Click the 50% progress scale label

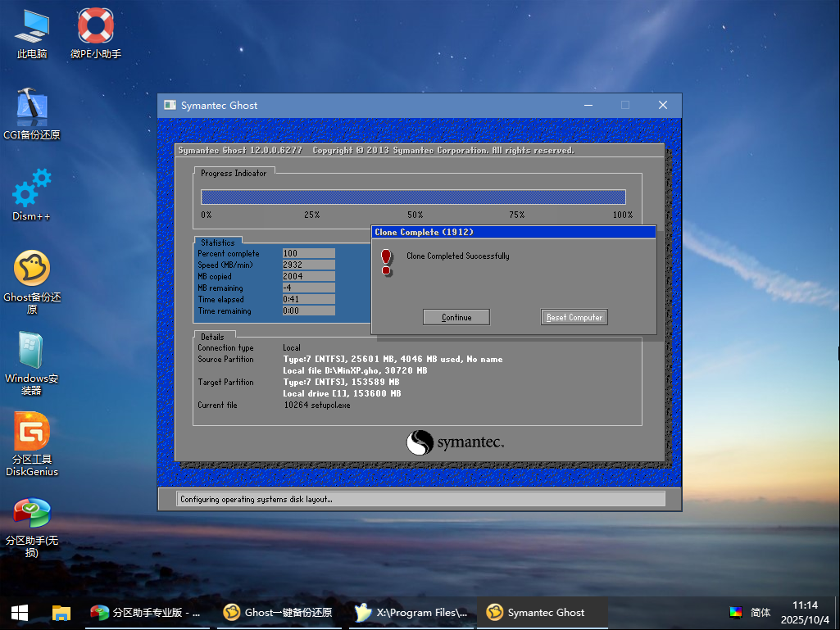coord(415,215)
